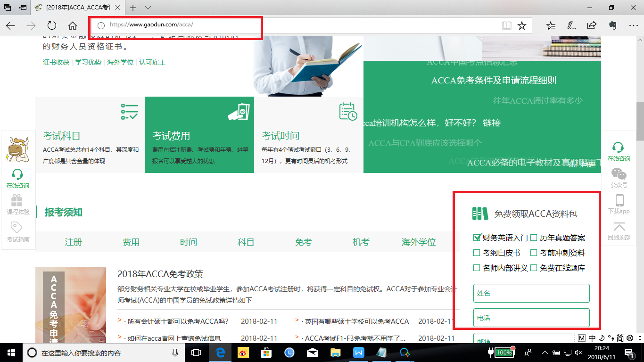Open 课程体验 gift icon in left sidebar

pyautogui.click(x=18, y=201)
